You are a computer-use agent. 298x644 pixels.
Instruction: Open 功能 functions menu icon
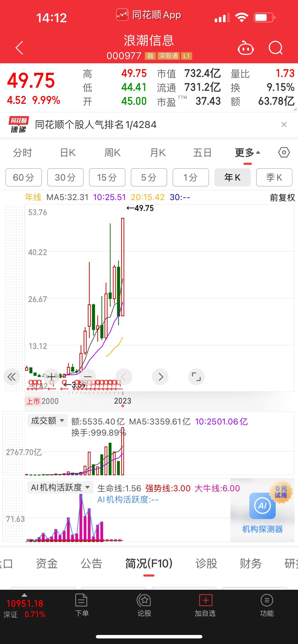[267, 605]
